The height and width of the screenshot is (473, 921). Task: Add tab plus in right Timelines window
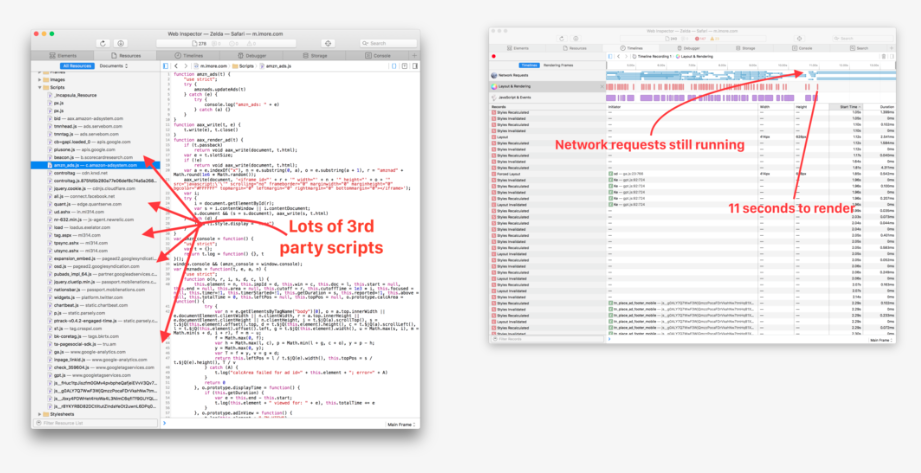click(x=892, y=48)
